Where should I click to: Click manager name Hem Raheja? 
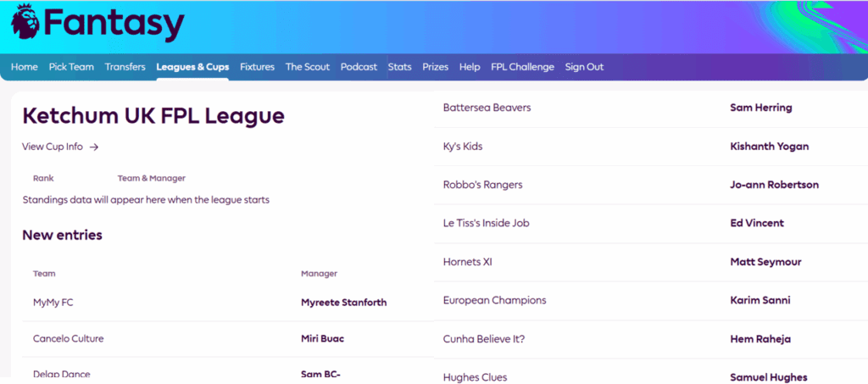point(760,339)
